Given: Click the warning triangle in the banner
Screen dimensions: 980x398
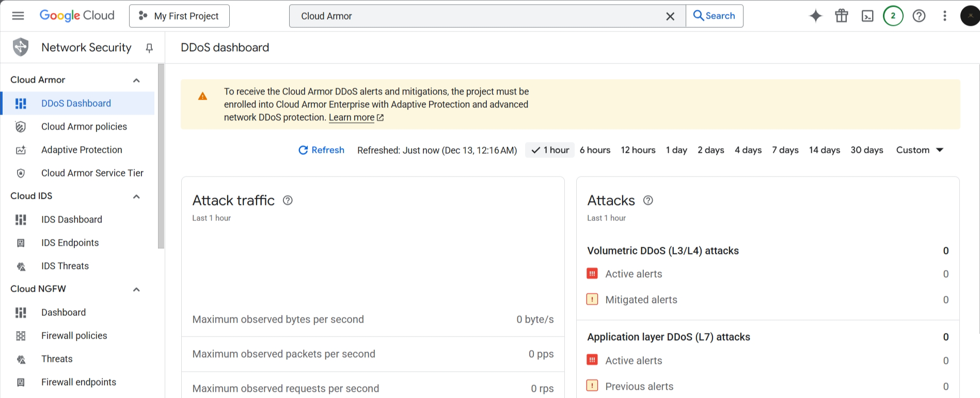Looking at the screenshot, I should (x=202, y=96).
